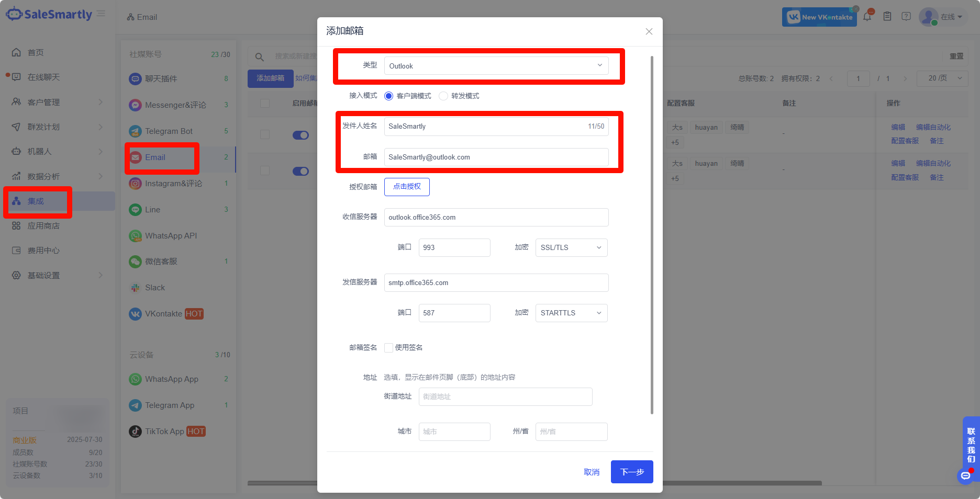Select the Line channel integration
Viewport: 980px width, 499px height.
[151, 209]
